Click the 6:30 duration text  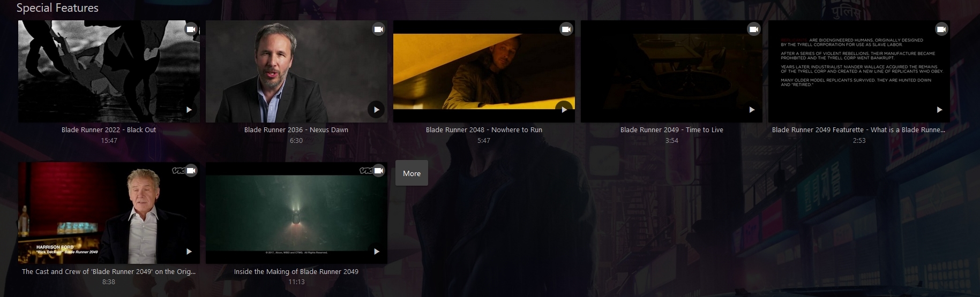click(296, 141)
